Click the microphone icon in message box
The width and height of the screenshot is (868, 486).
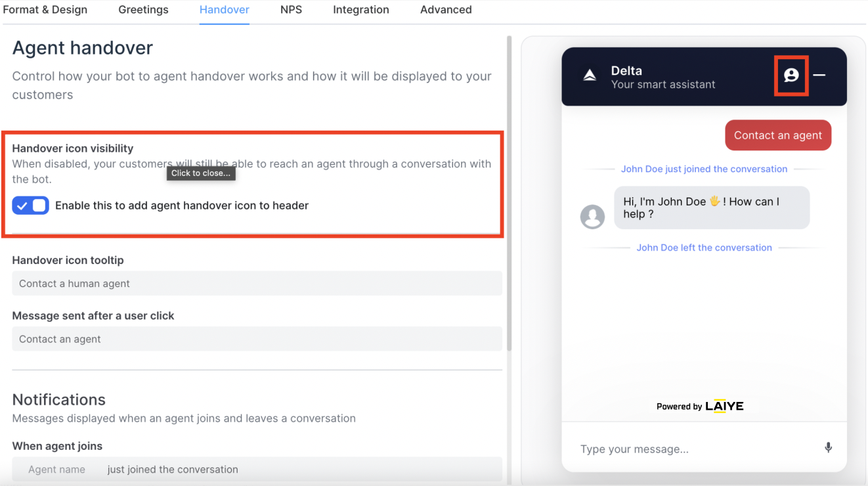coord(828,448)
